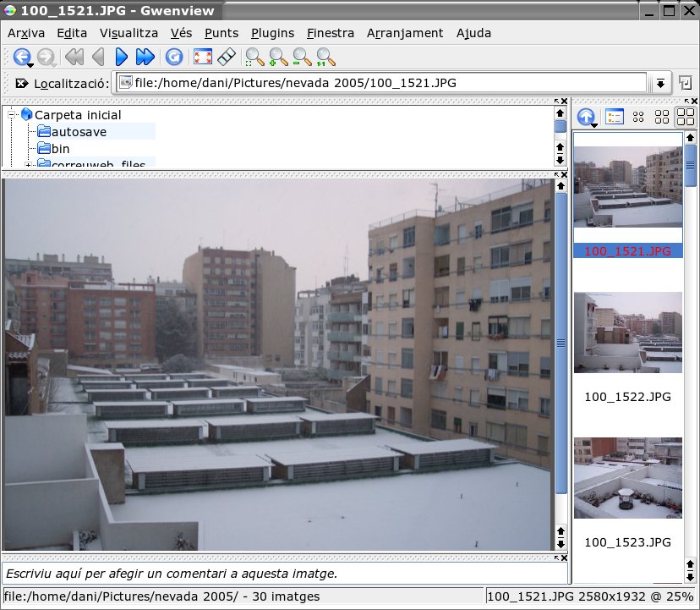Go to the previous image arrow
The image size is (700, 610).
98,57
